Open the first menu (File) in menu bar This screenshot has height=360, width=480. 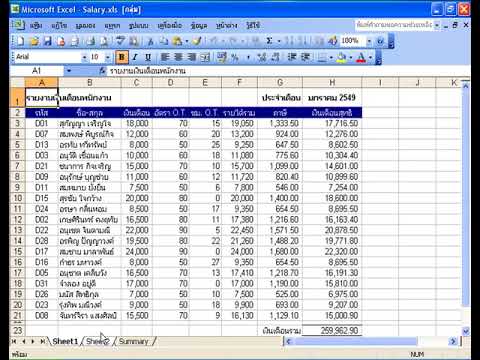tap(36, 25)
